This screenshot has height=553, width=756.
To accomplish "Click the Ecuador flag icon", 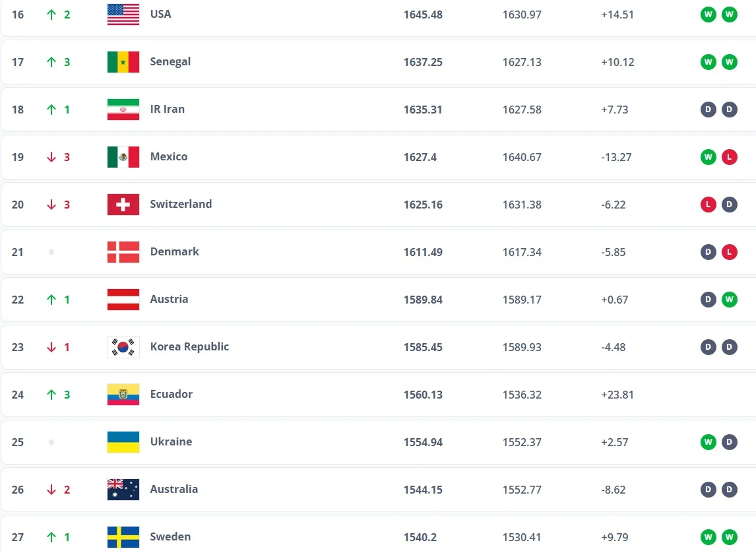I will 123,395.
